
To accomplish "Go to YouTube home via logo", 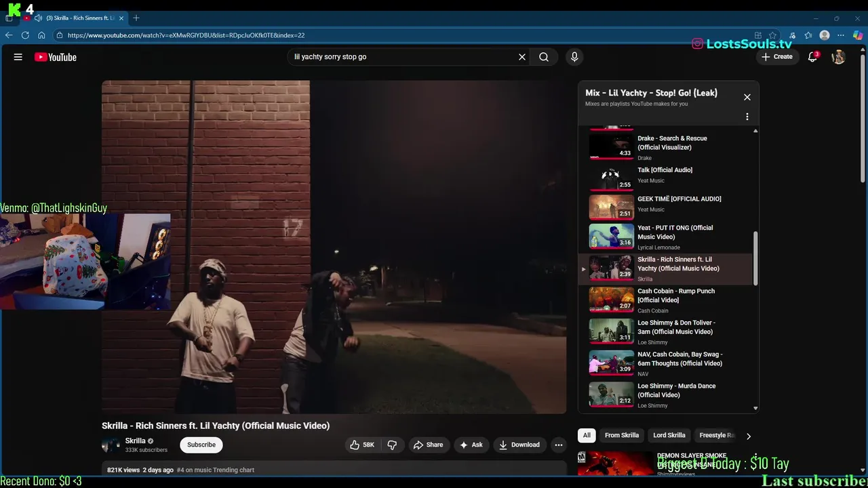I will click(x=56, y=57).
